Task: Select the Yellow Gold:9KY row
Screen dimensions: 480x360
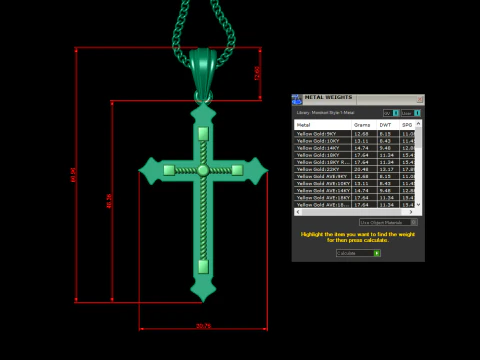Action: 355,134
